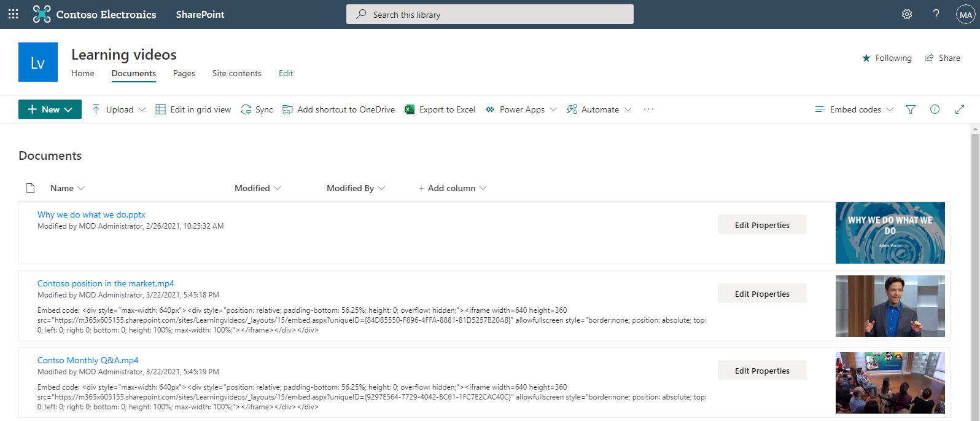The height and width of the screenshot is (421, 980).
Task: Open Why we do what we do.pptx
Action: point(91,214)
